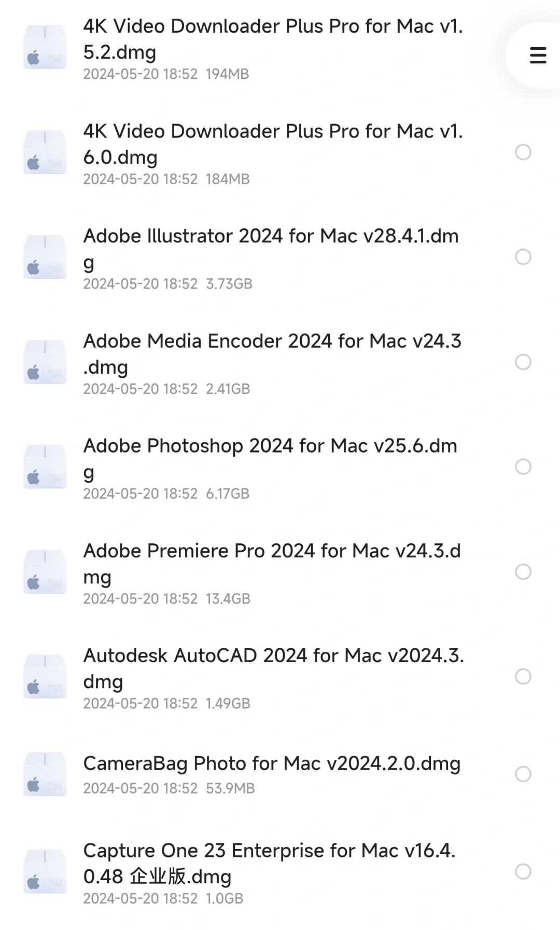
Task: Select the CameraBag Photo radio button
Action: coord(523,774)
